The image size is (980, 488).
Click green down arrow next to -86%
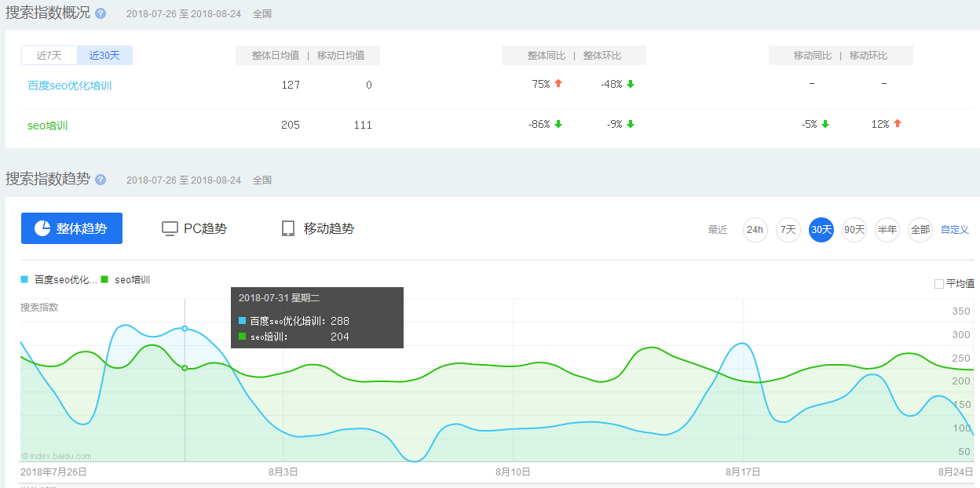click(558, 124)
